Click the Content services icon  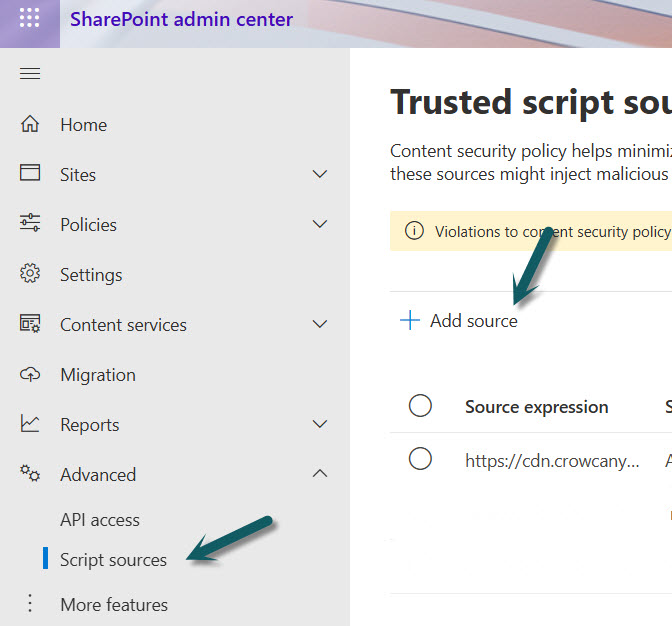30,324
